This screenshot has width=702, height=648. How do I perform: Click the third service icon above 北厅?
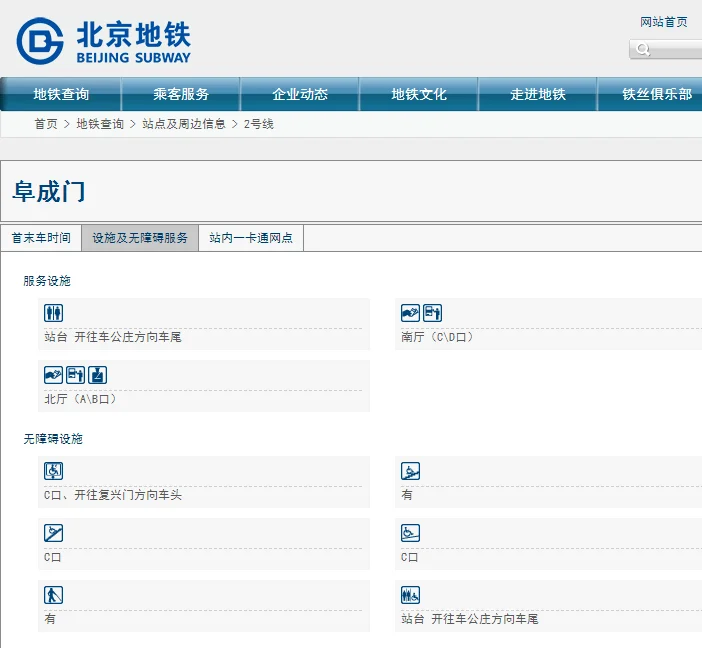point(98,375)
